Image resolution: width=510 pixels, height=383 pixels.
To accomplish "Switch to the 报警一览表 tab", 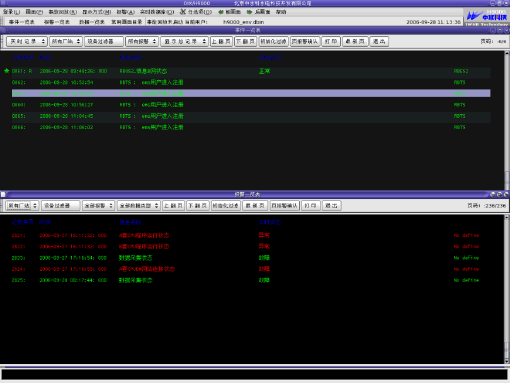I will point(57,22).
